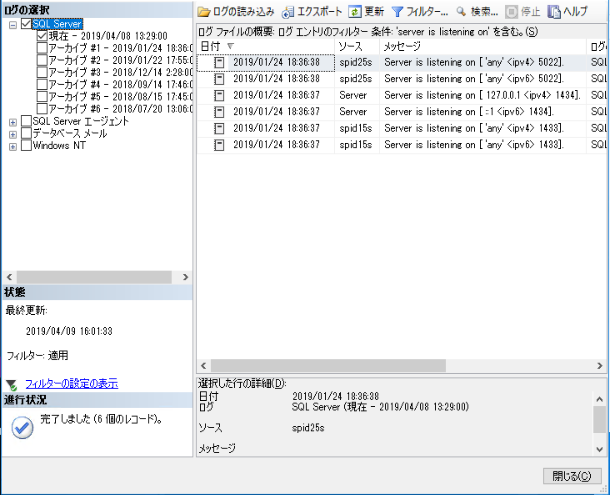Click the 更新 toolbar label

pyautogui.click(x=374, y=12)
